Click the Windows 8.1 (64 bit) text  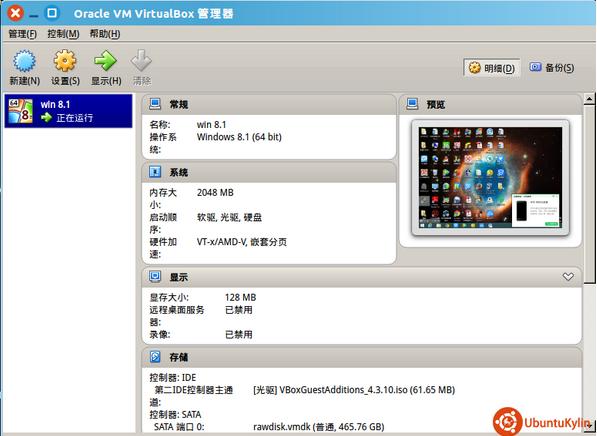(x=239, y=137)
